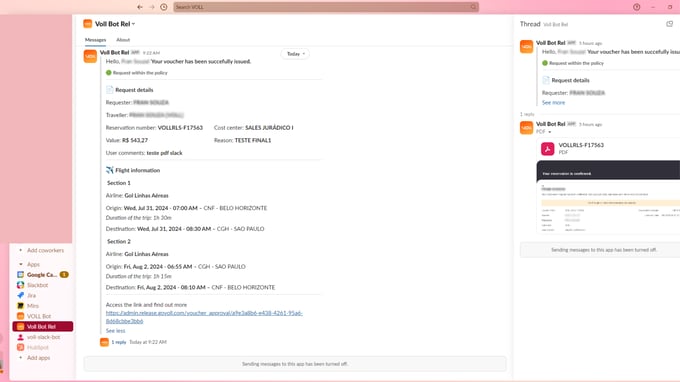
Task: Open the PDF preview thumbnail
Action: [x=608, y=197]
